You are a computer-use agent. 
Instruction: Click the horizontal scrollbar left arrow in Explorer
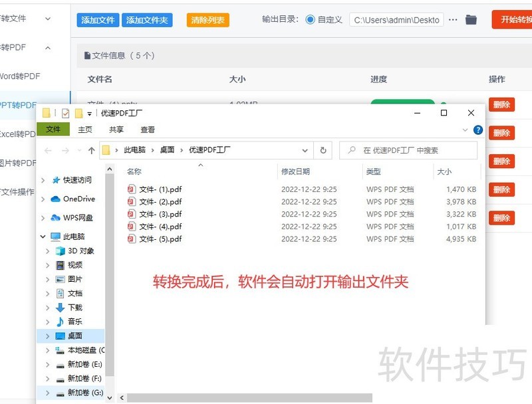(x=122, y=398)
